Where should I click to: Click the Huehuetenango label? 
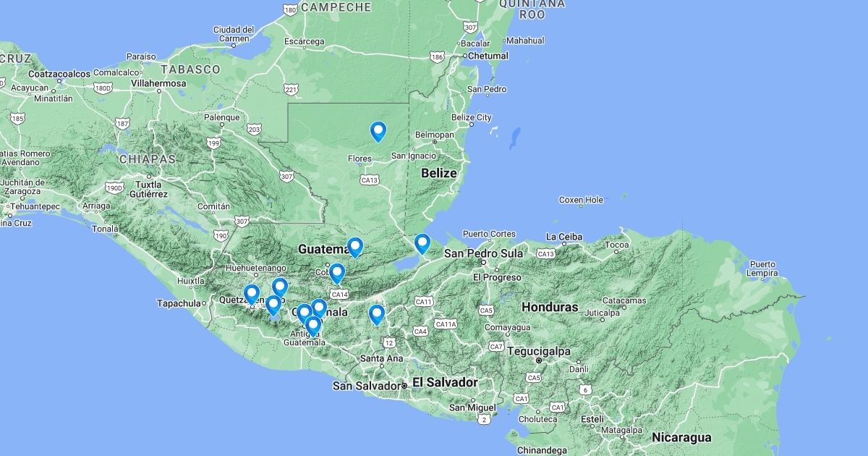255,267
